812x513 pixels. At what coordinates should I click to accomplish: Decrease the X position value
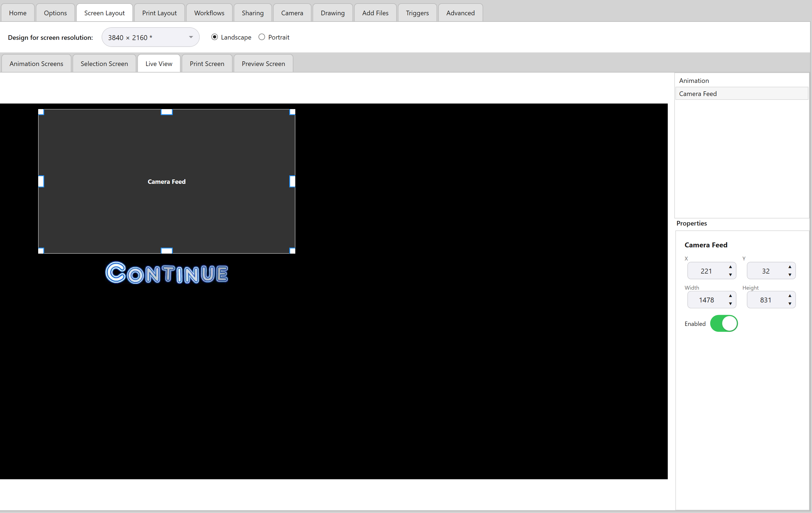tap(730, 275)
